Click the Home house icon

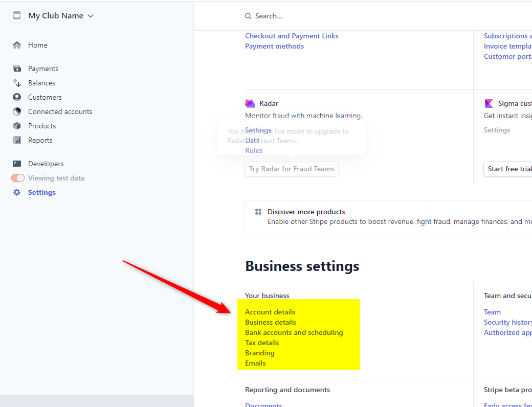pyautogui.click(x=16, y=45)
